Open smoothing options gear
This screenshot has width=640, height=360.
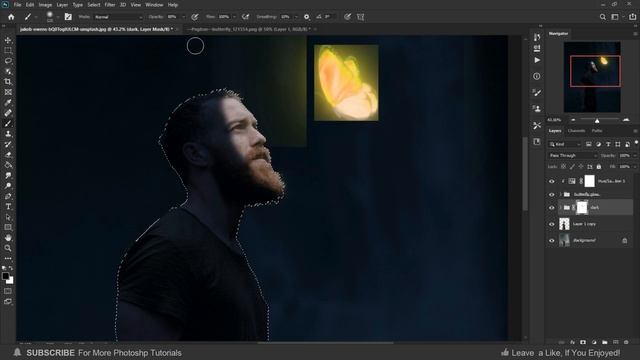coord(307,17)
